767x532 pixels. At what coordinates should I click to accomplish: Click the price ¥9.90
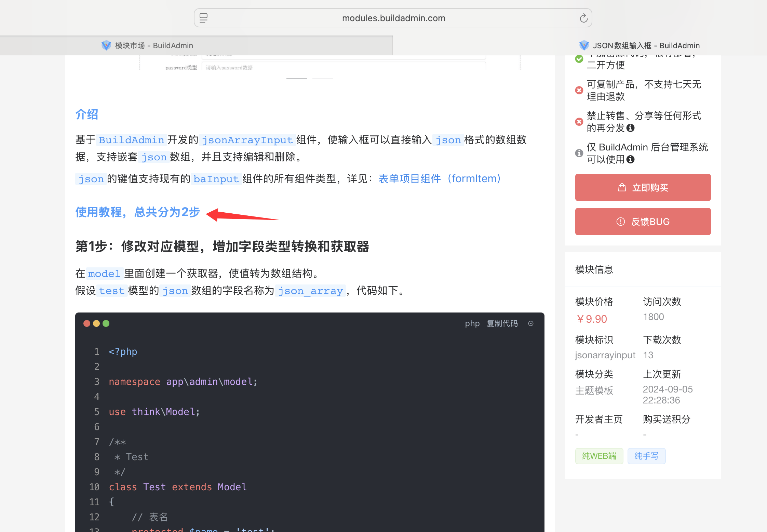coord(591,319)
